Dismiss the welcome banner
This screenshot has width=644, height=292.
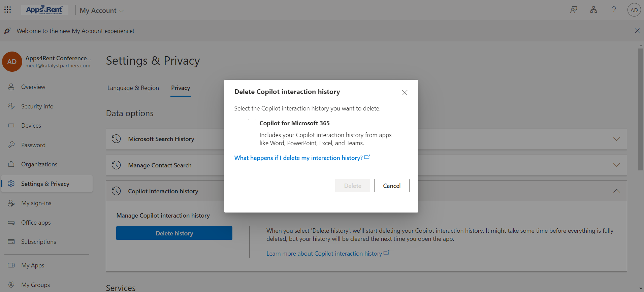coord(637,31)
